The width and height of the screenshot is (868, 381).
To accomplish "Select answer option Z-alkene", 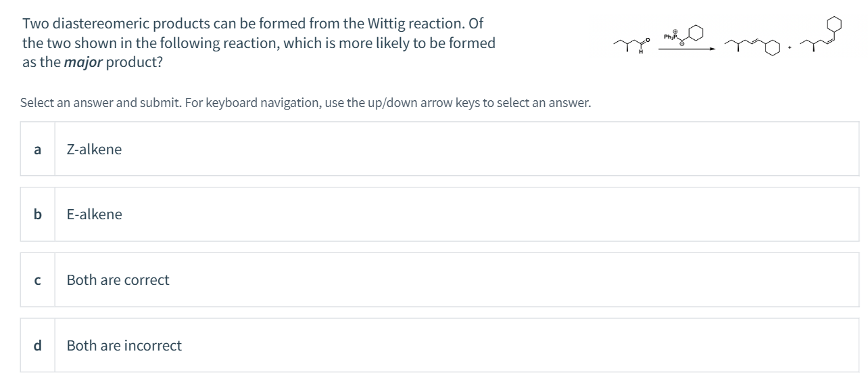I will 439,150.
